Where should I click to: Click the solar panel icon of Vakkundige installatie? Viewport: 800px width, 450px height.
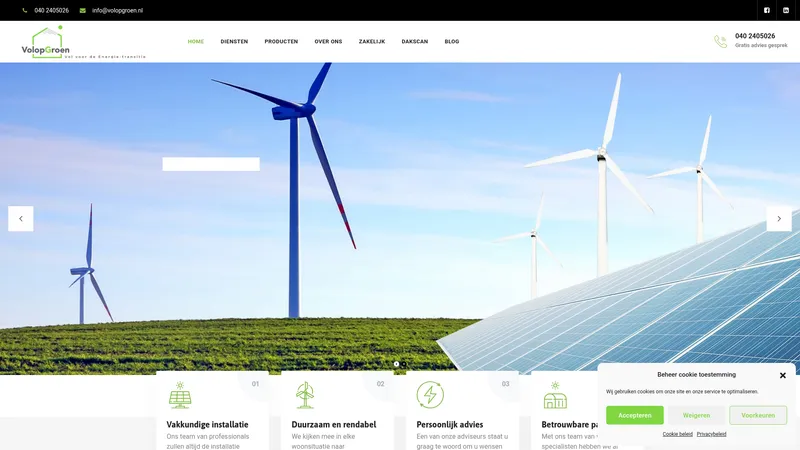click(180, 395)
